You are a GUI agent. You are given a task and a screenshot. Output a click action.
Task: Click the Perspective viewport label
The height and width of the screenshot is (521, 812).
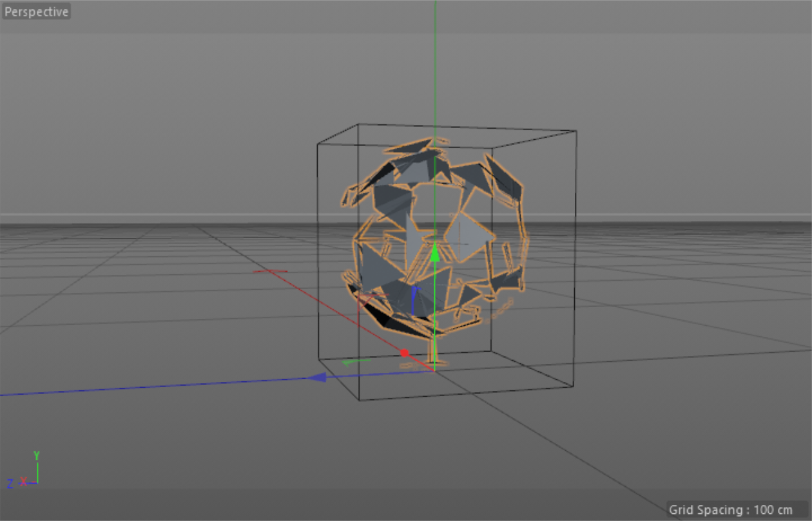click(36, 12)
